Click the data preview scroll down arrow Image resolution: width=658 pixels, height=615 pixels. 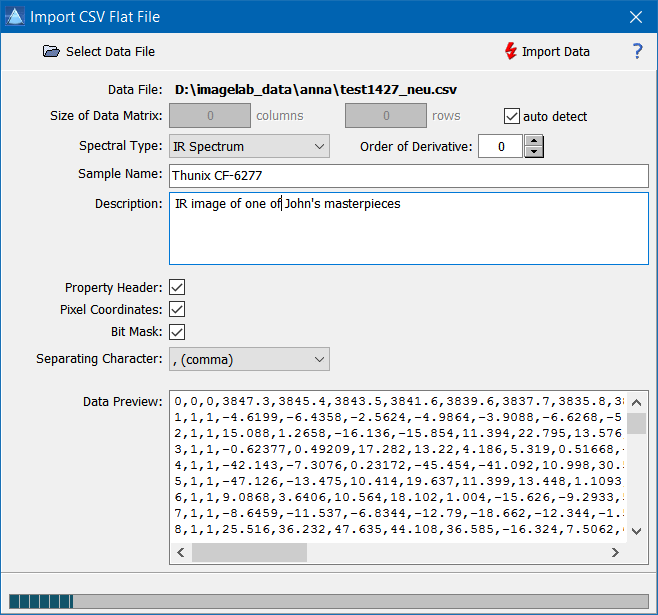pyautogui.click(x=637, y=531)
